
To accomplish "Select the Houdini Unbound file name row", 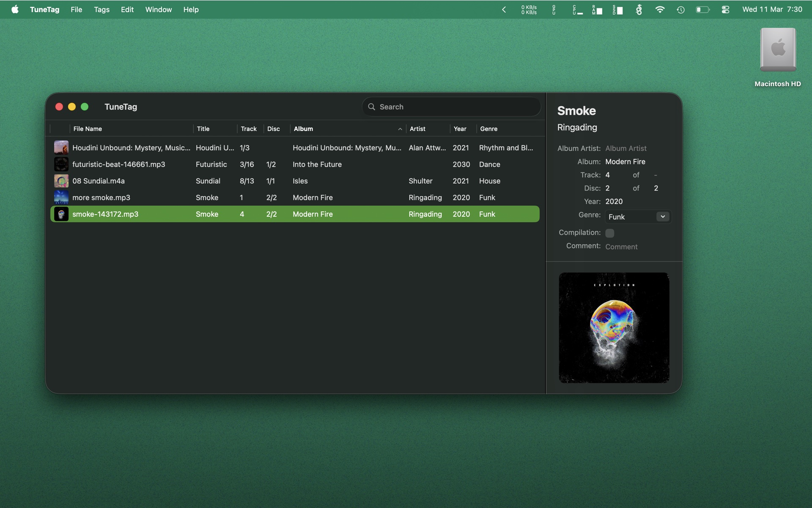I will coord(132,148).
